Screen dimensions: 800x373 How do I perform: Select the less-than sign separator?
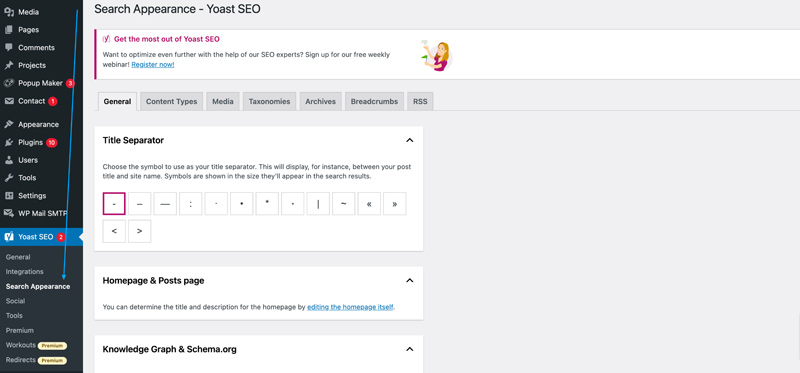pyautogui.click(x=114, y=231)
